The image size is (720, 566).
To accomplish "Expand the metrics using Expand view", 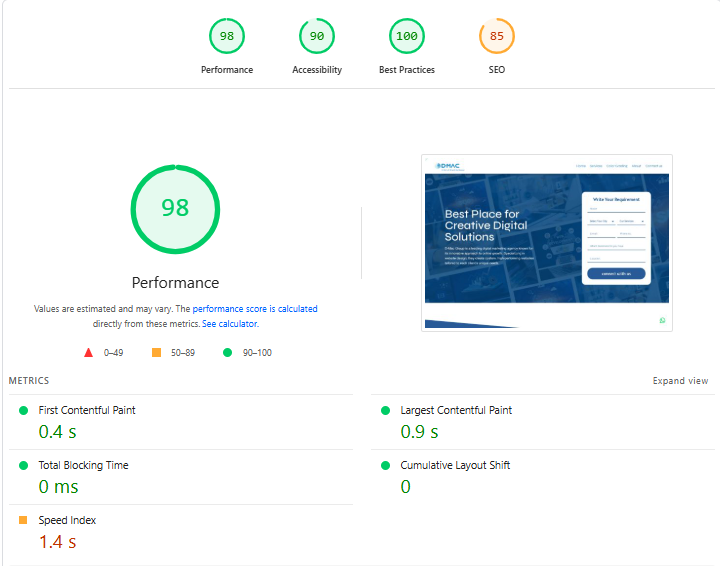I will [680, 381].
